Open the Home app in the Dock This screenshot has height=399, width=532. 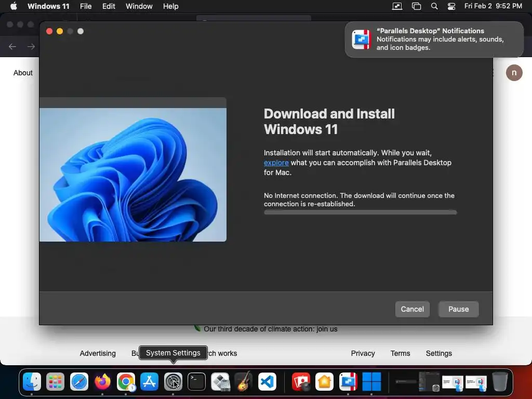coord(324,381)
